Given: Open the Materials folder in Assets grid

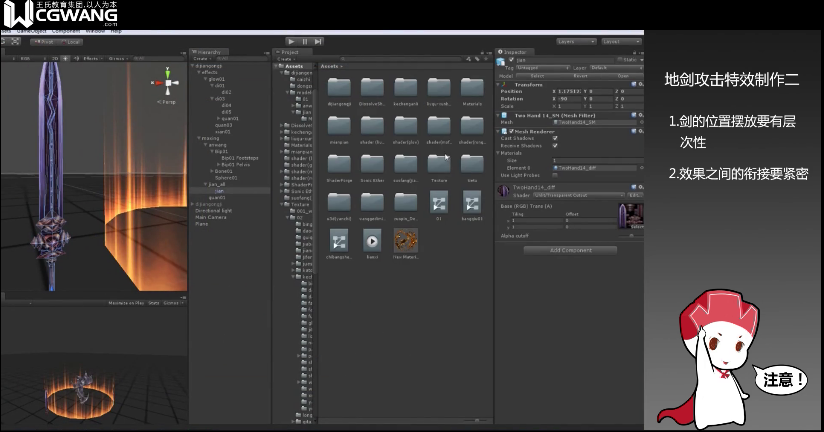Looking at the screenshot, I should pyautogui.click(x=472, y=88).
